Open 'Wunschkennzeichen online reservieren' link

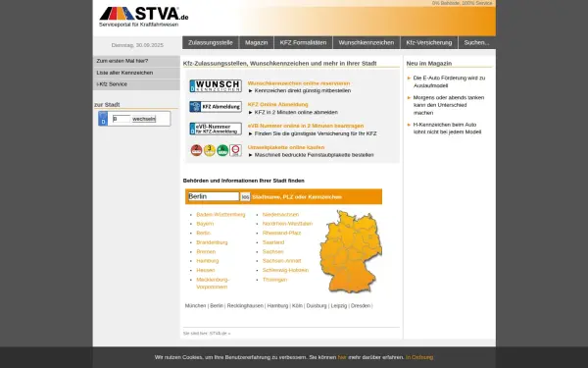299,83
